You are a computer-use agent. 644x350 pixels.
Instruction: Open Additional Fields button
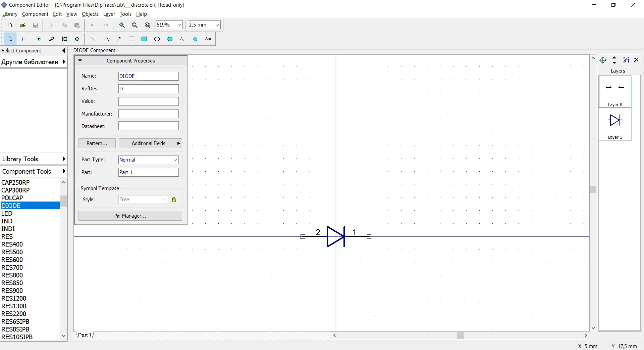click(150, 143)
